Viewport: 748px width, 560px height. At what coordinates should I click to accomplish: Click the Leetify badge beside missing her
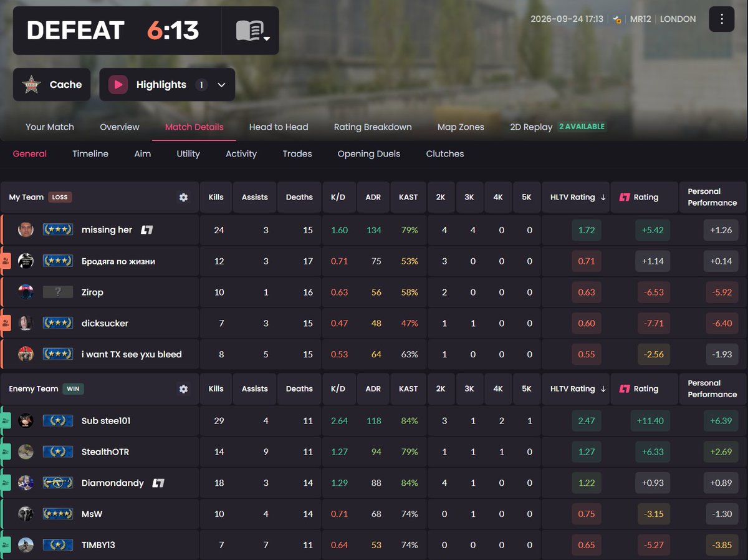(x=146, y=230)
